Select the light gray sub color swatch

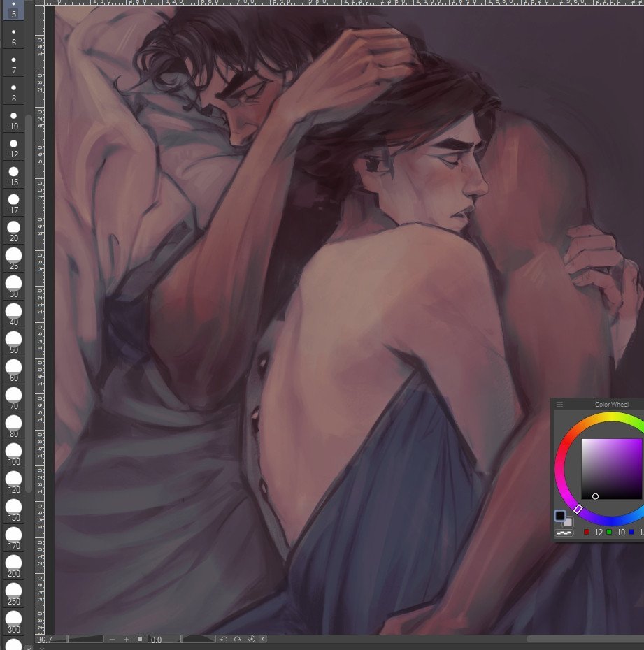[568, 522]
